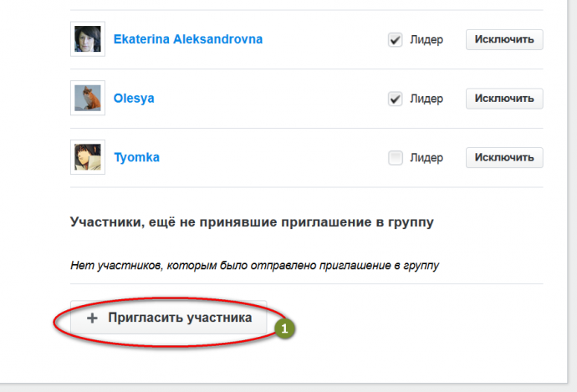Uncheck Лидер checkbox for Olesya

pos(396,99)
